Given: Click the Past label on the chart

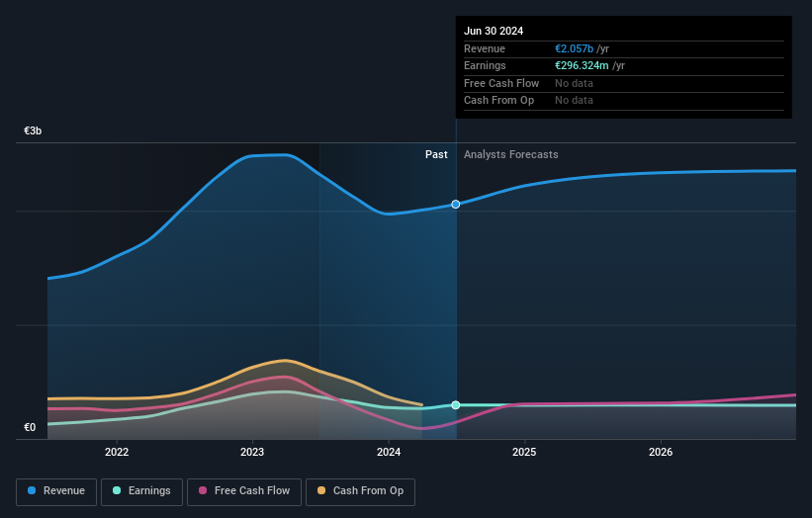Looking at the screenshot, I should pyautogui.click(x=436, y=155).
